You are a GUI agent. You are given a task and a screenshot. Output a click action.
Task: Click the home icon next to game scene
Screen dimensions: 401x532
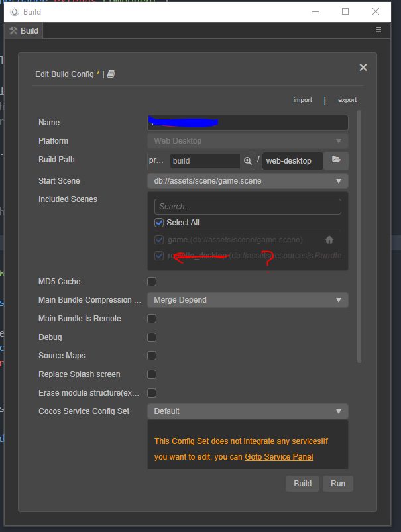click(x=329, y=240)
